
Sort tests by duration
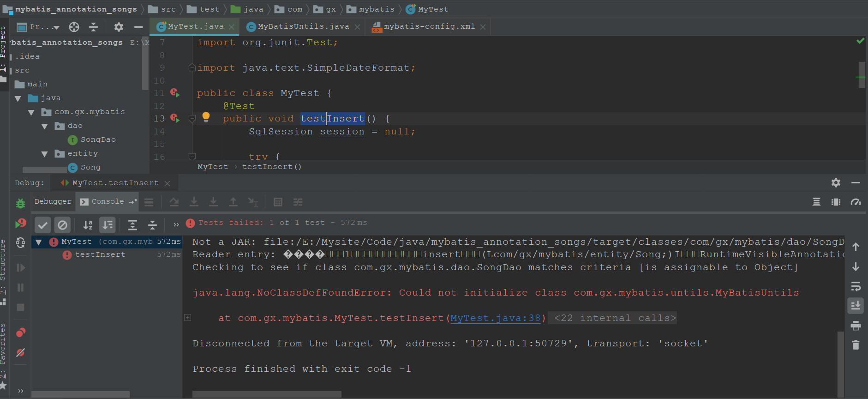pos(108,225)
